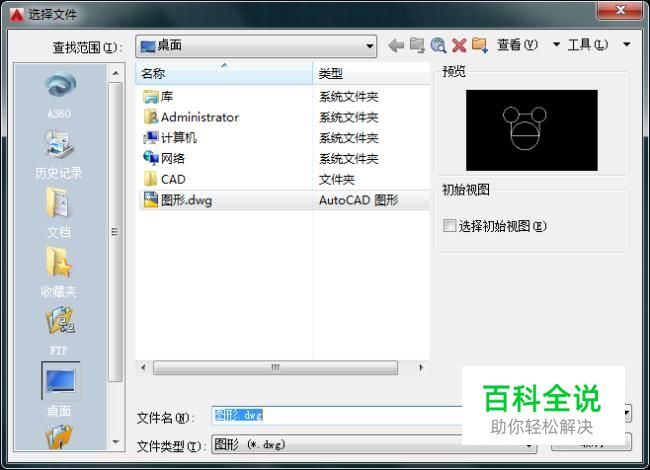Sort by the 名称 column header
This screenshot has height=470, width=650.
224,74
